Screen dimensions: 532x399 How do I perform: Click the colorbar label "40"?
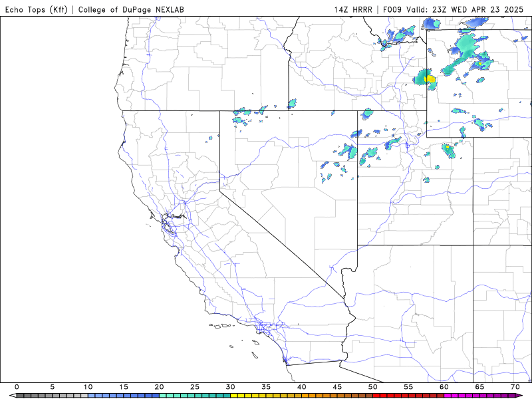point(302,387)
